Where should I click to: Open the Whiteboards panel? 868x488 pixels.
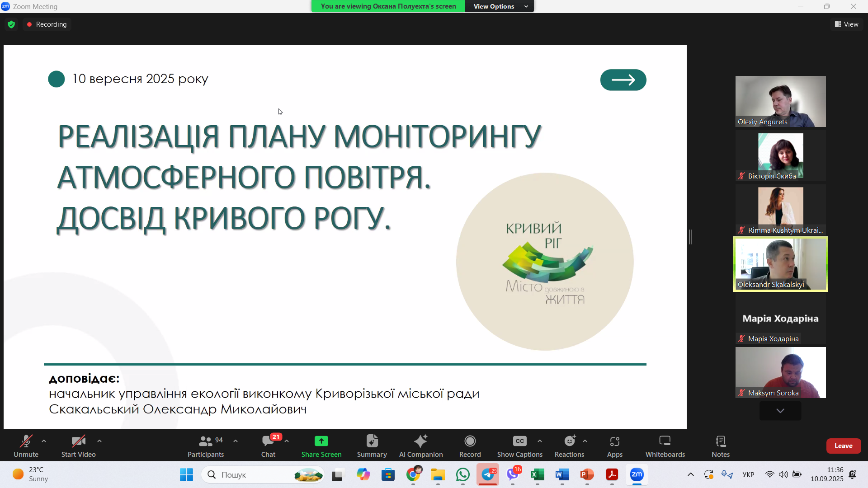pos(665,445)
